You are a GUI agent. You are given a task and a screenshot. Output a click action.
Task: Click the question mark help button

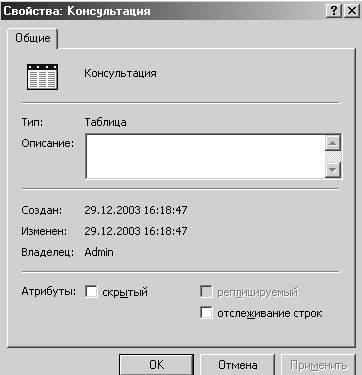coord(334,11)
